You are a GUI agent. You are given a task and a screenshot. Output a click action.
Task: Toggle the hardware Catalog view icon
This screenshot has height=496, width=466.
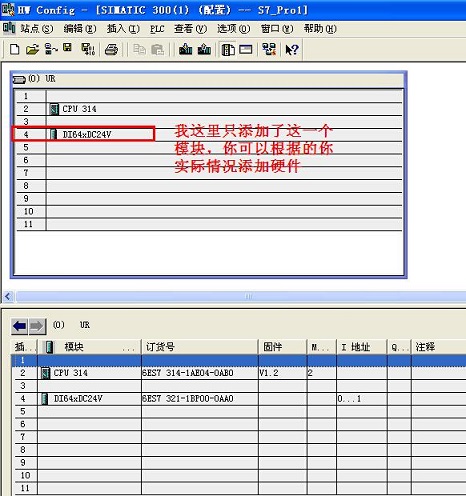coord(228,50)
